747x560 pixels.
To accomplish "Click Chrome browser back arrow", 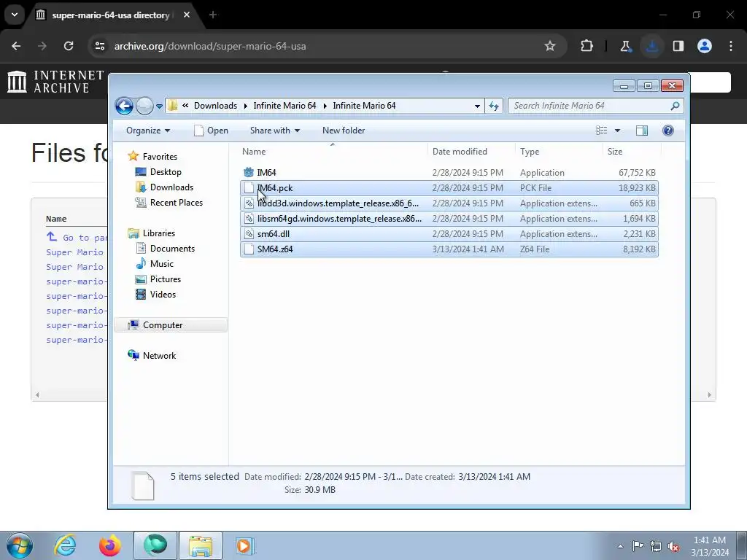I will pos(16,46).
